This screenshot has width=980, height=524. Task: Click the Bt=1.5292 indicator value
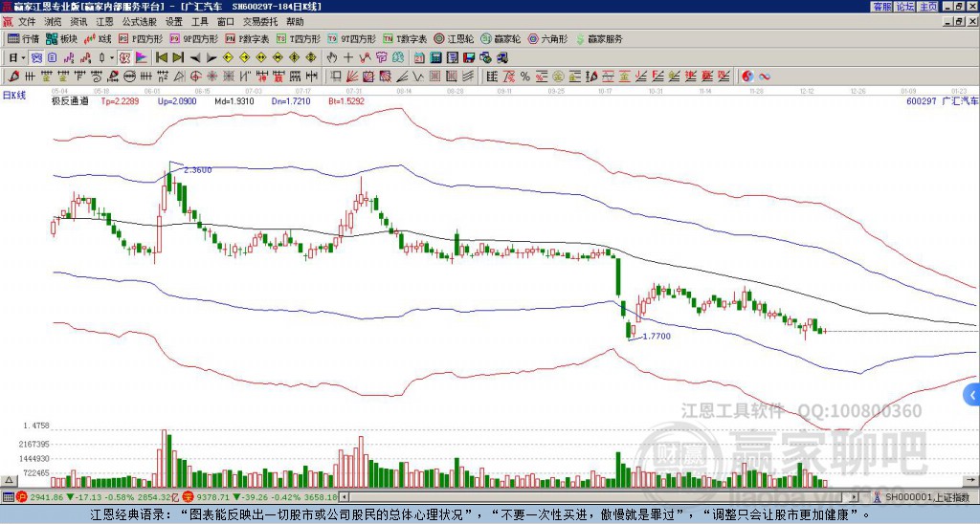346,101
